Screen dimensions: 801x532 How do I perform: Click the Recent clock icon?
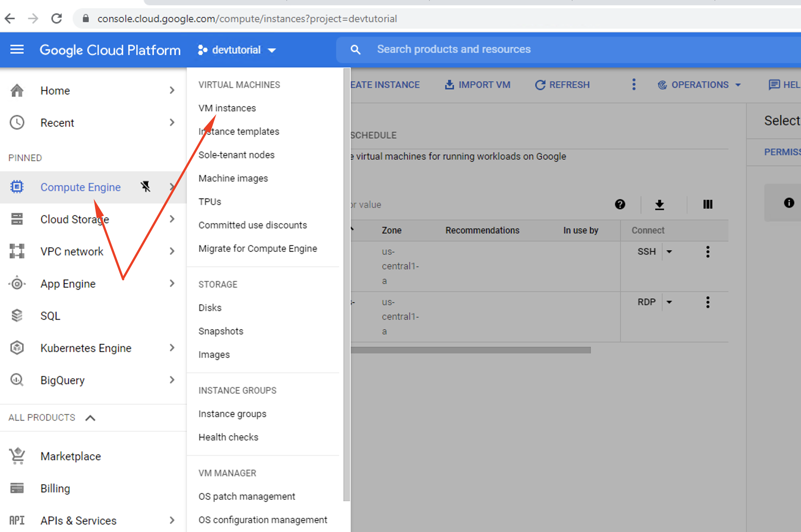coord(17,122)
